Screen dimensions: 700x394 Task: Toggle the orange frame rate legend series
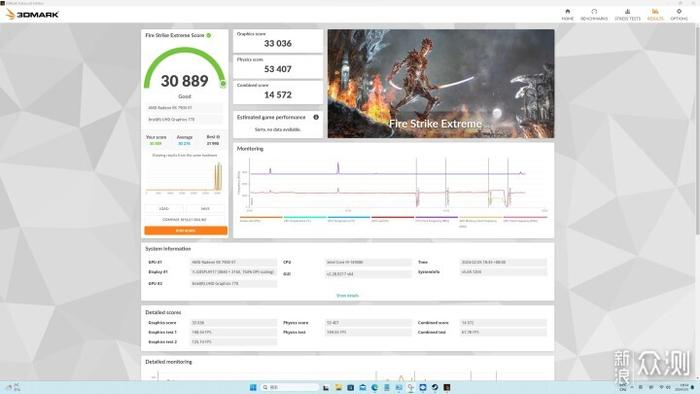click(x=261, y=219)
